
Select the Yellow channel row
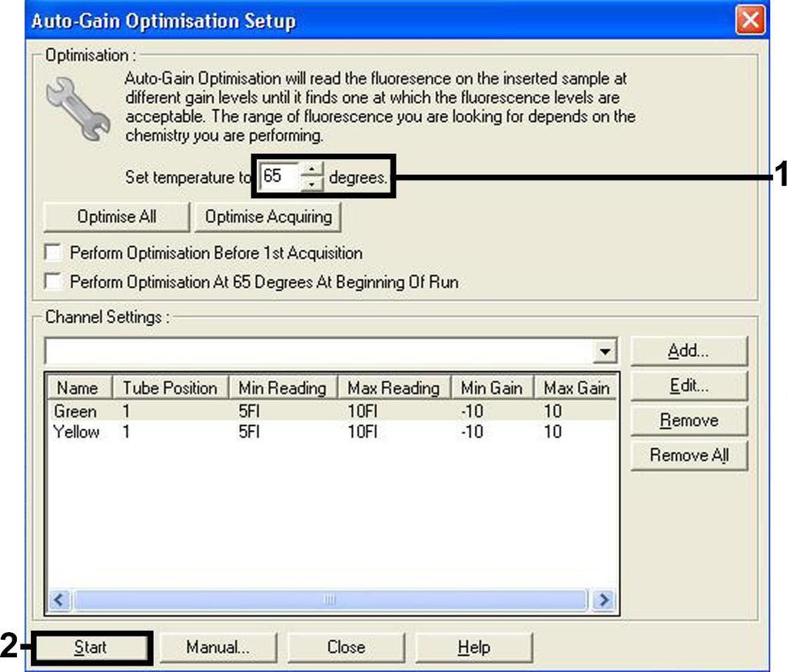click(x=332, y=431)
